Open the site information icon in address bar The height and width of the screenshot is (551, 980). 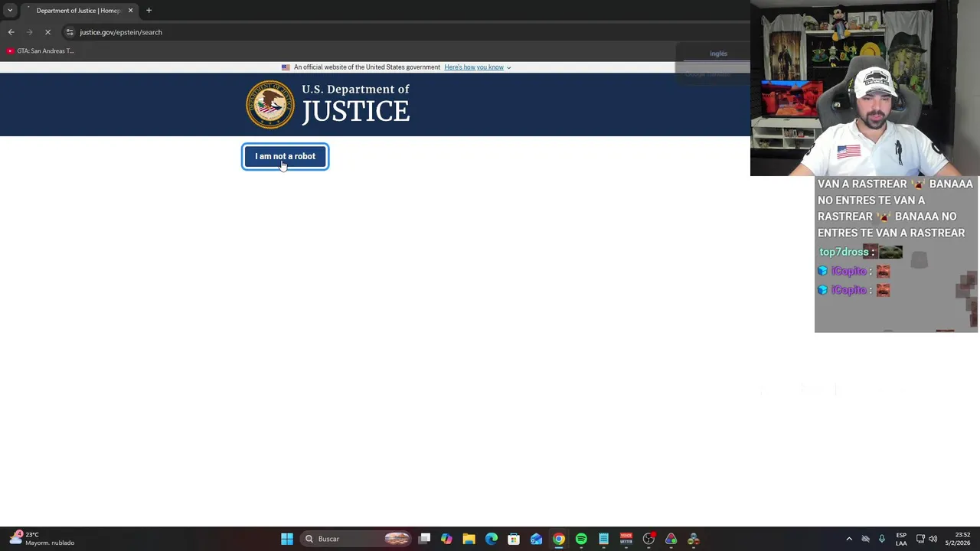70,32
